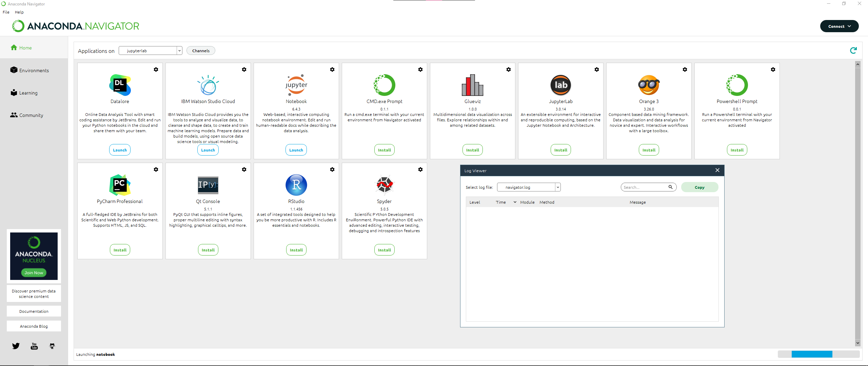The width and height of the screenshot is (868, 366).
Task: Open Discover premium data science content
Action: click(34, 294)
